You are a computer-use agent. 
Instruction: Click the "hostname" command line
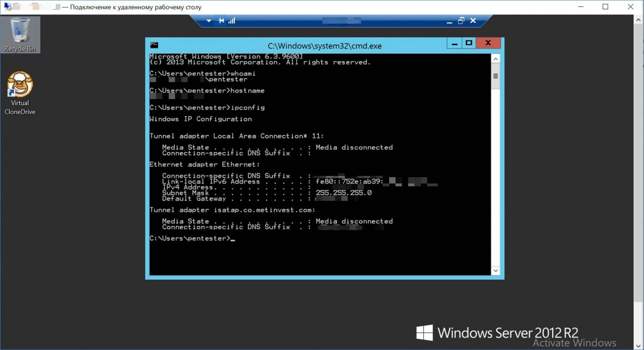click(207, 90)
